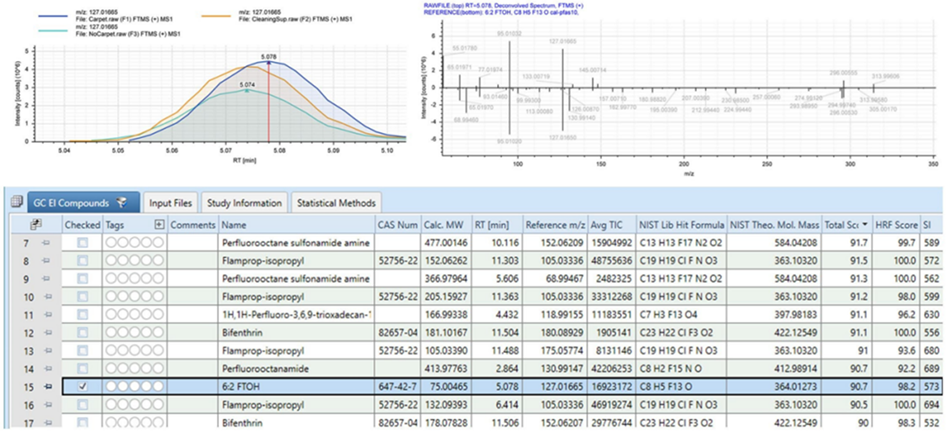
Task: Switch to the Input Files tab
Action: [x=170, y=203]
